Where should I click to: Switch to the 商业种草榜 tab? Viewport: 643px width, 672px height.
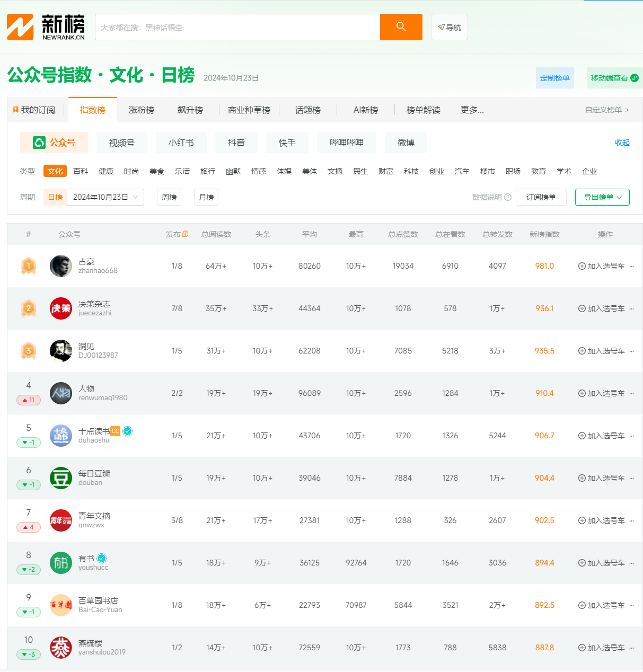(249, 110)
